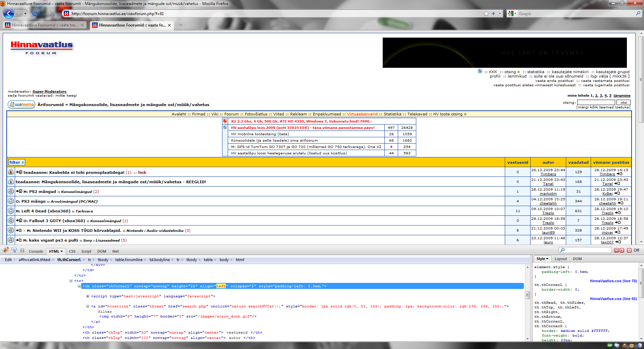Go back with the browser Back arrow
This screenshot has width=644, height=349.
(x=9, y=13)
